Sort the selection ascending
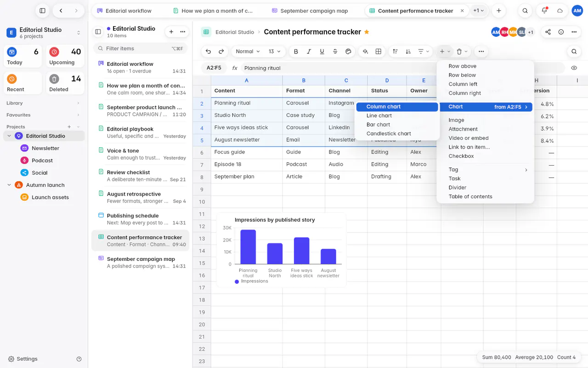Viewport: 588px width, 368px height. (x=395, y=52)
